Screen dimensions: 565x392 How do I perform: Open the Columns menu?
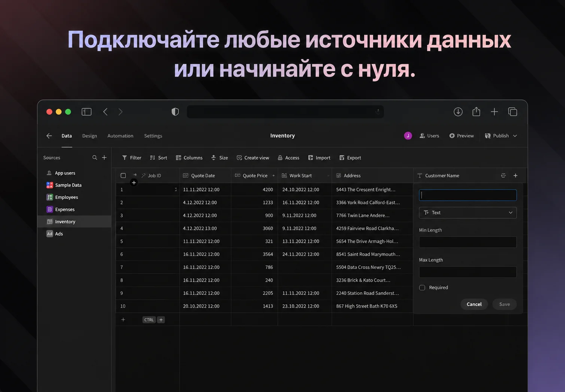coord(189,158)
